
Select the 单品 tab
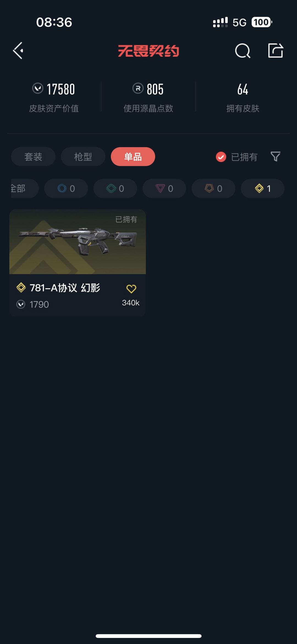click(133, 157)
